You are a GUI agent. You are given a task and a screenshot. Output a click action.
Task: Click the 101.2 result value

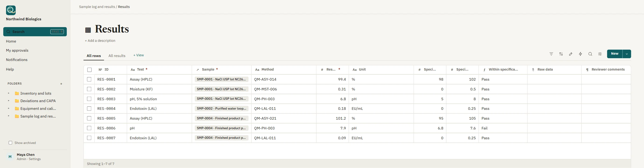pyautogui.click(x=341, y=118)
